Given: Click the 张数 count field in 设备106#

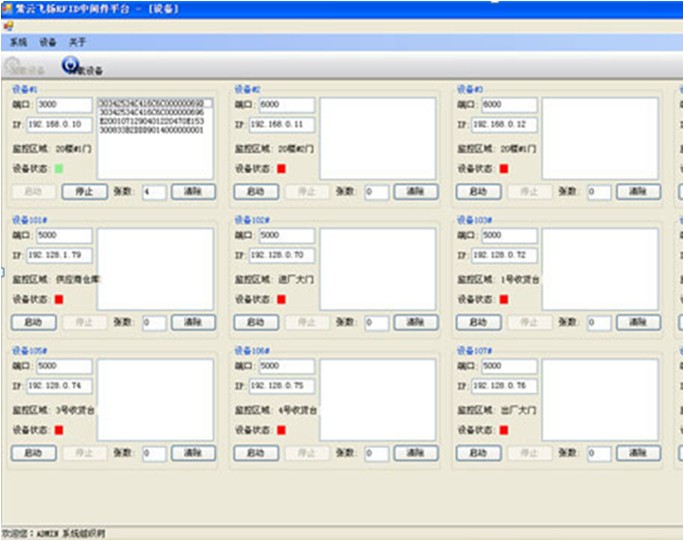Looking at the screenshot, I should click(376, 453).
